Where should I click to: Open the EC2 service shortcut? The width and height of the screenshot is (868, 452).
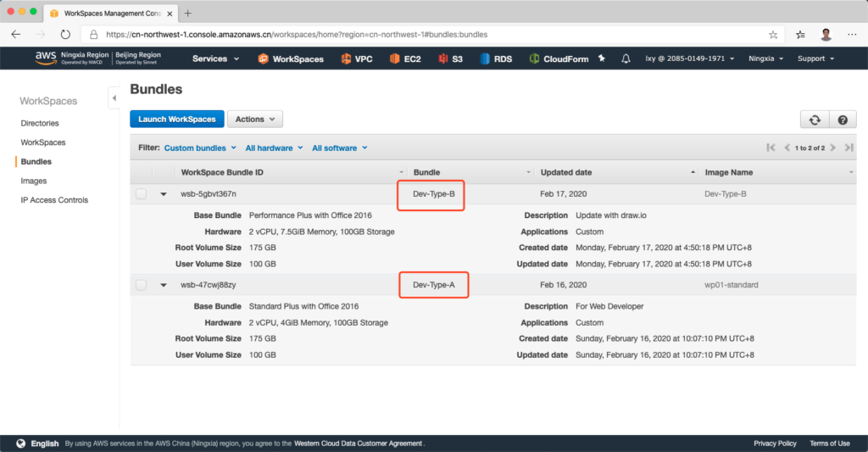tap(405, 59)
